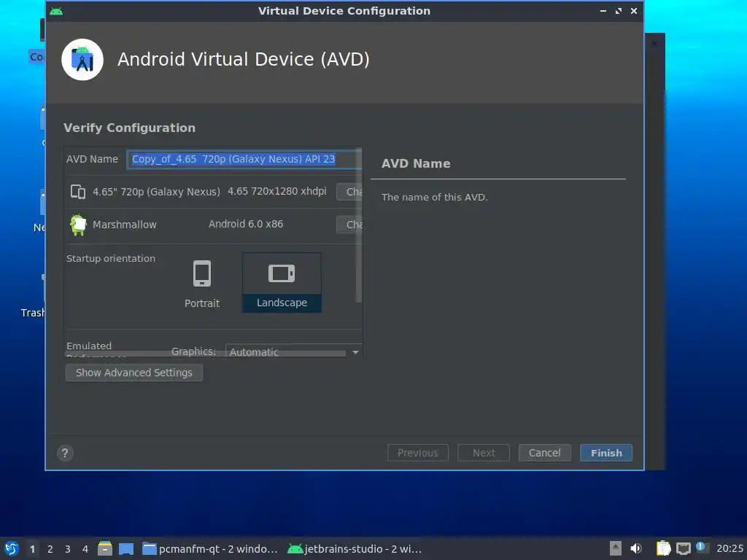Click the AVD Name input field
747x560 pixels.
[244, 159]
